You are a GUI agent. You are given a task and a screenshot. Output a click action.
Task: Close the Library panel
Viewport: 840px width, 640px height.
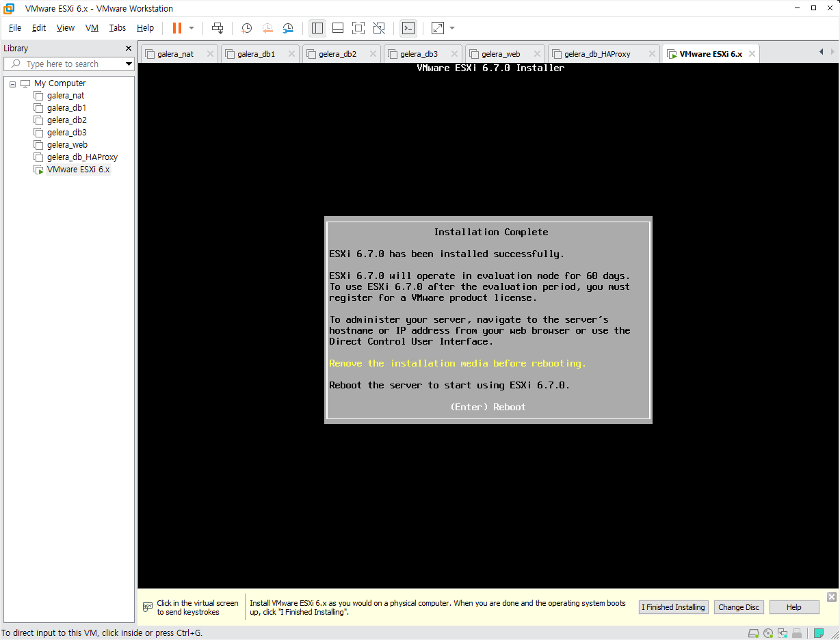coord(128,49)
